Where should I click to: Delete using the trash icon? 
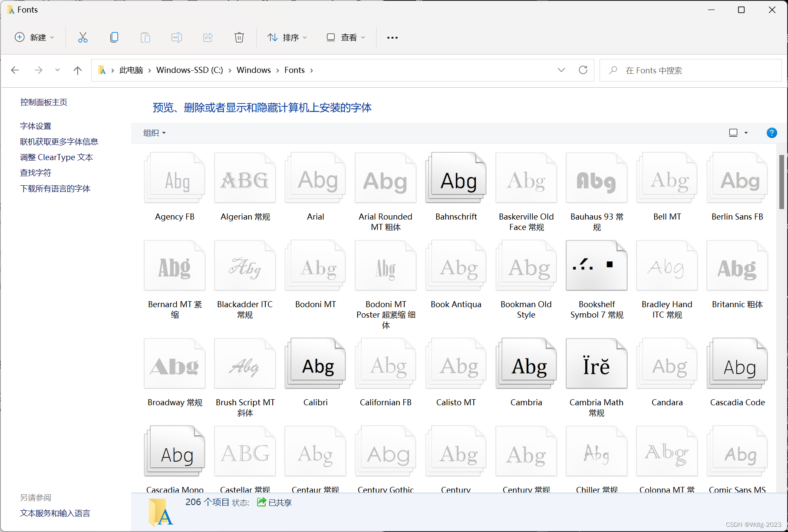[239, 37]
